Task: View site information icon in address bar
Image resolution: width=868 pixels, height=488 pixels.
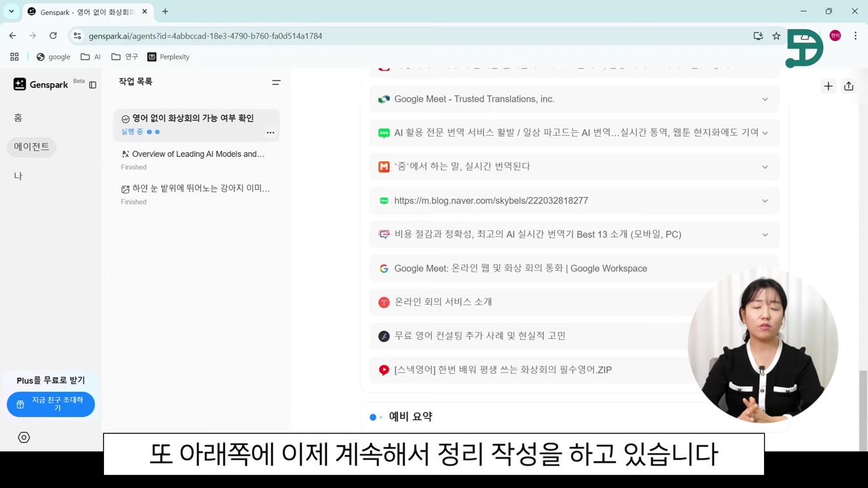Action: pyautogui.click(x=77, y=36)
